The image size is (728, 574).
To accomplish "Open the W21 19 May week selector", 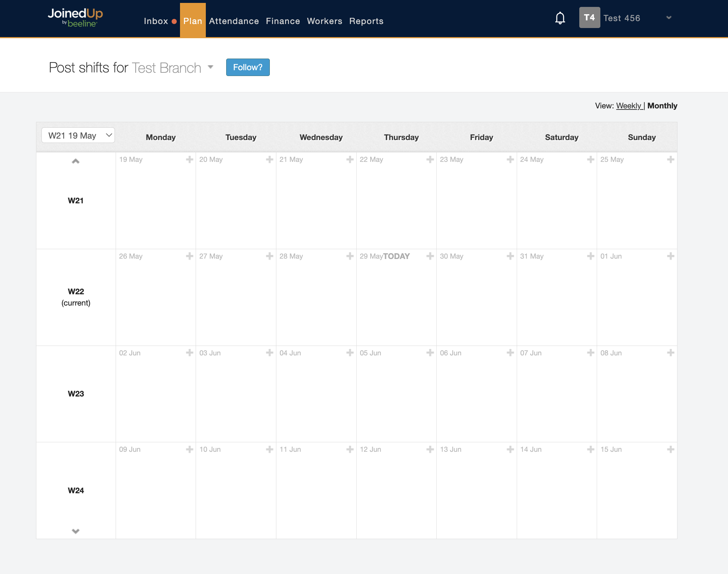I will coord(78,135).
